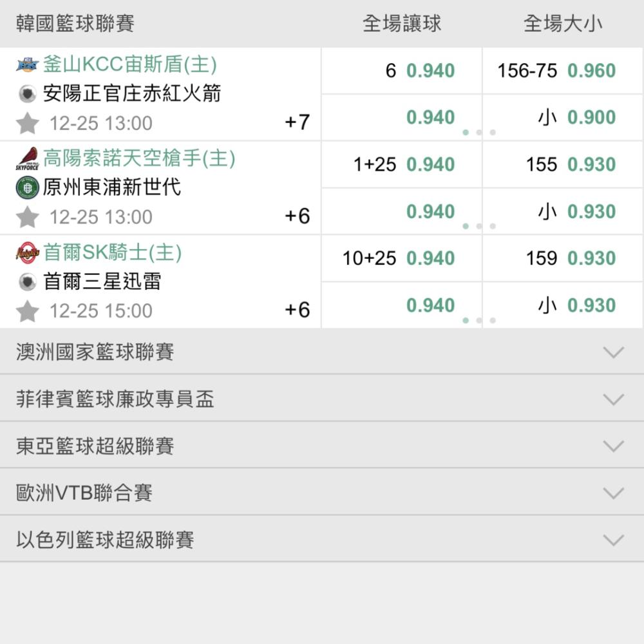Image resolution: width=644 pixels, height=644 pixels.
Task: Select handicap 6 odds 0.940 for 釜山KCC
Action: [401, 71]
